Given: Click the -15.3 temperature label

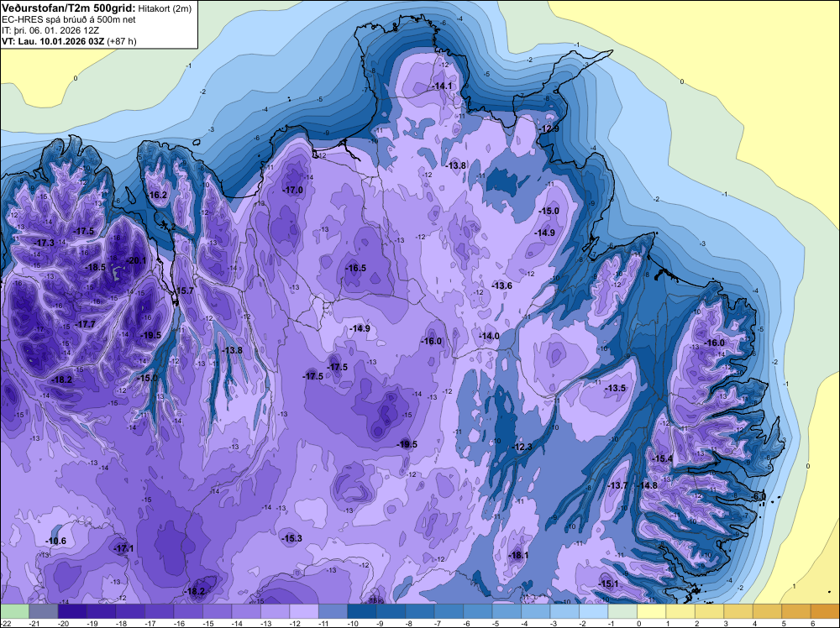Looking at the screenshot, I should (292, 539).
